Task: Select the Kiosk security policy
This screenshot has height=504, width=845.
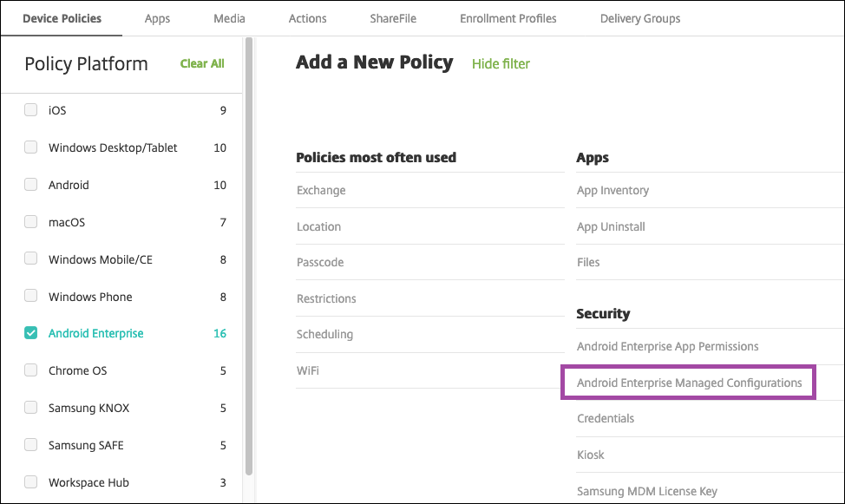Action: click(591, 455)
